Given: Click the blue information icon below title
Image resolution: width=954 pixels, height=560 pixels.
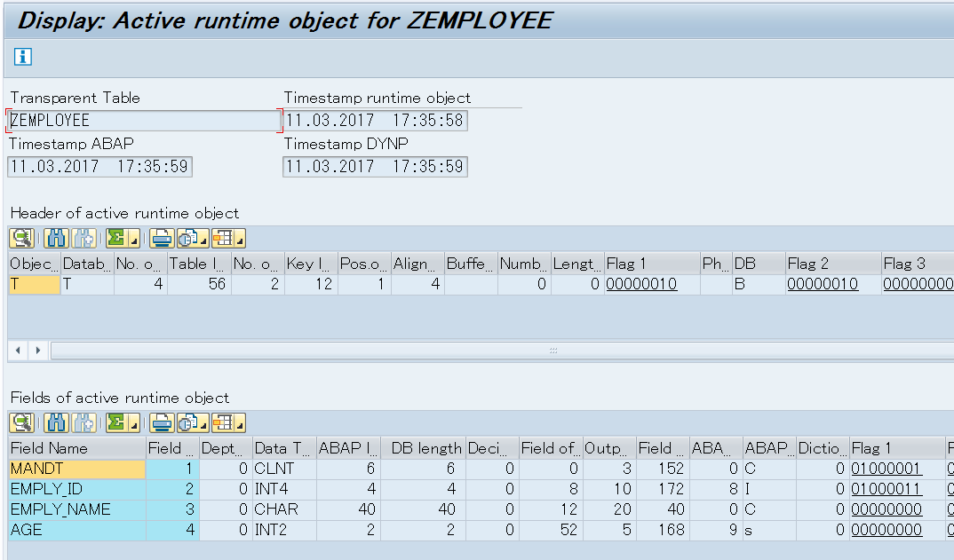Looking at the screenshot, I should [x=22, y=57].
